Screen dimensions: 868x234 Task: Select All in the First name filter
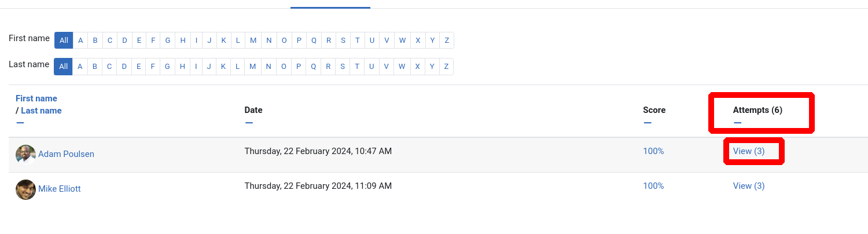[64, 41]
